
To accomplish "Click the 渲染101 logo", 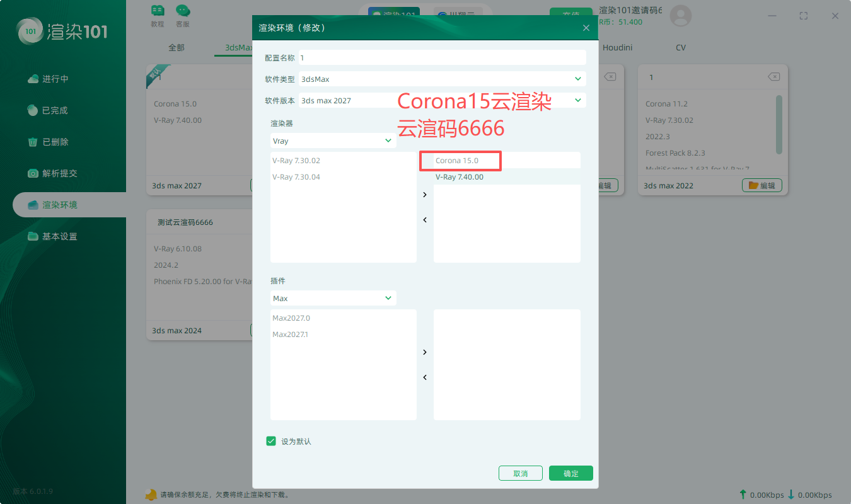I will [63, 31].
